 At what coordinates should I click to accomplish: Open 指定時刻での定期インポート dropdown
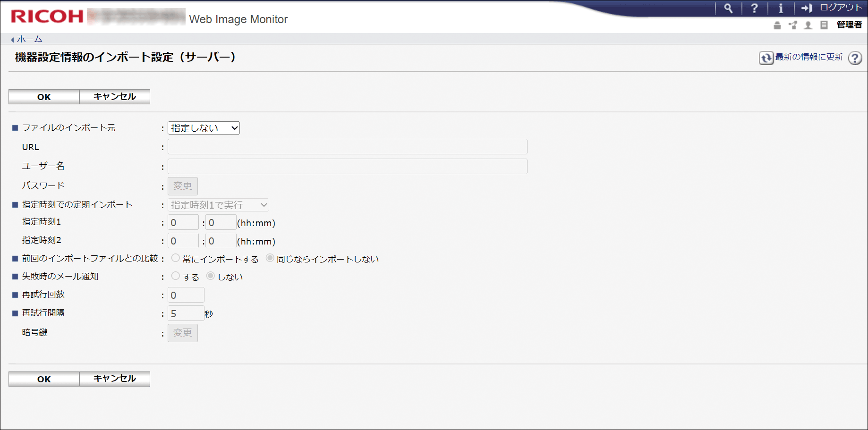coord(218,205)
